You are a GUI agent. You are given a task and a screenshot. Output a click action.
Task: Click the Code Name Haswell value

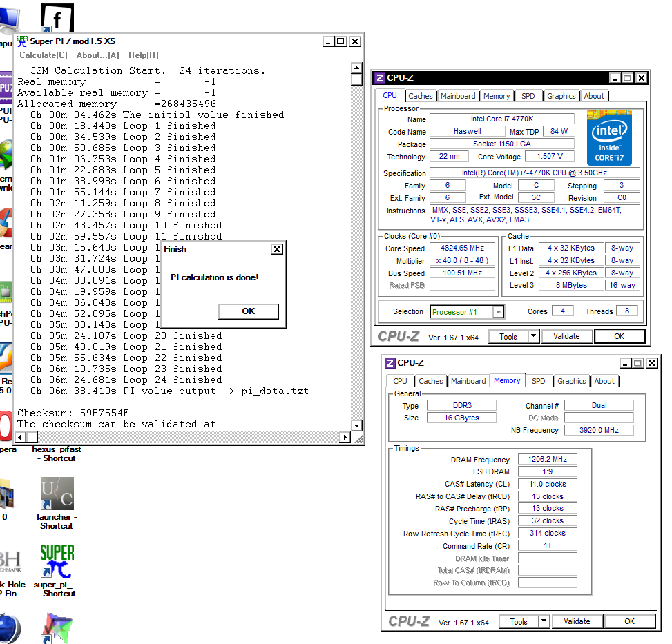pos(467,131)
